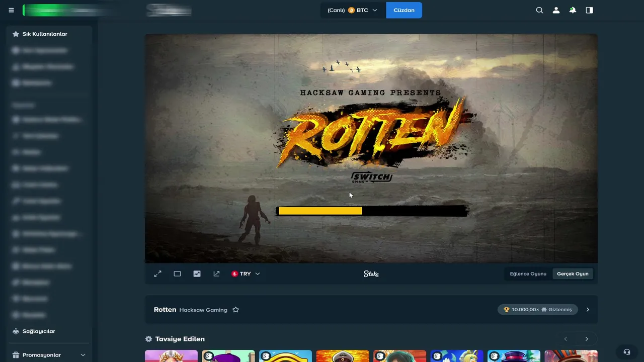Open the Hacksaw Gaming provider link

pos(203,310)
